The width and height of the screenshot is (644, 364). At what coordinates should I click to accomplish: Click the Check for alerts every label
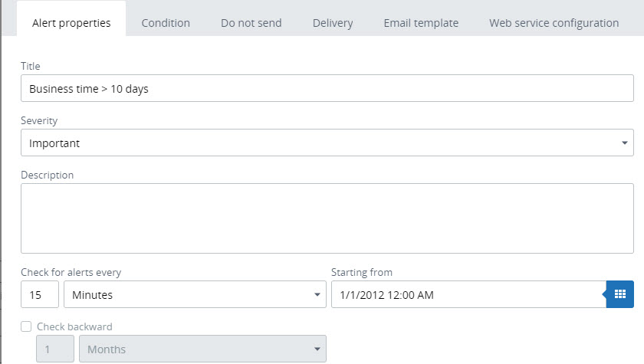(71, 272)
